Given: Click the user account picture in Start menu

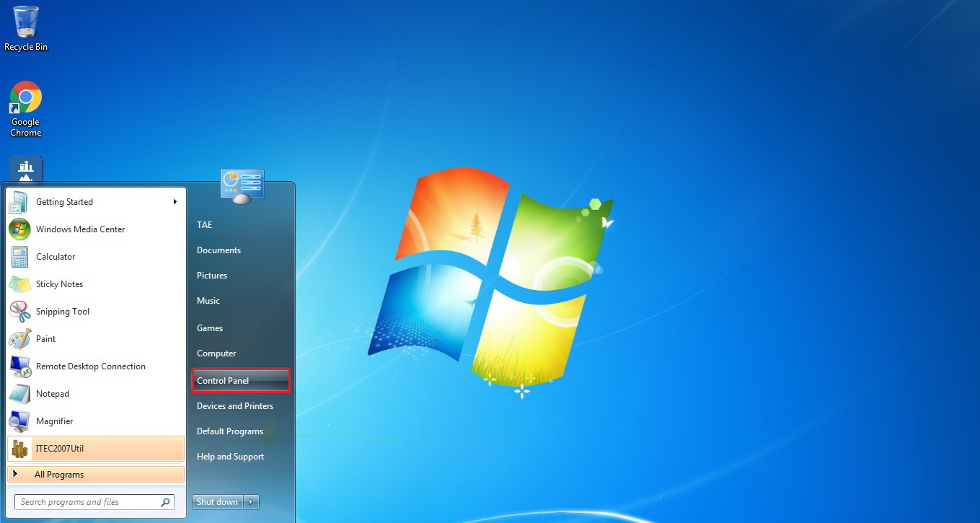Looking at the screenshot, I should point(242,186).
